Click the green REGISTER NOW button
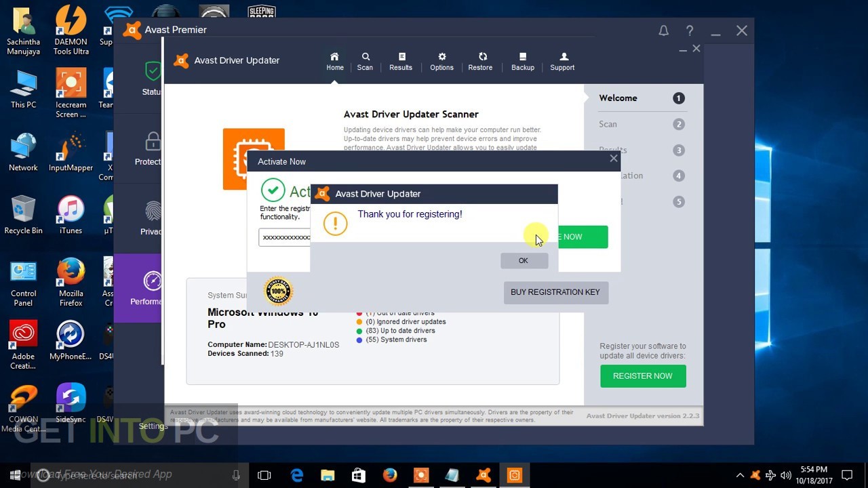The image size is (868, 488). (x=643, y=376)
